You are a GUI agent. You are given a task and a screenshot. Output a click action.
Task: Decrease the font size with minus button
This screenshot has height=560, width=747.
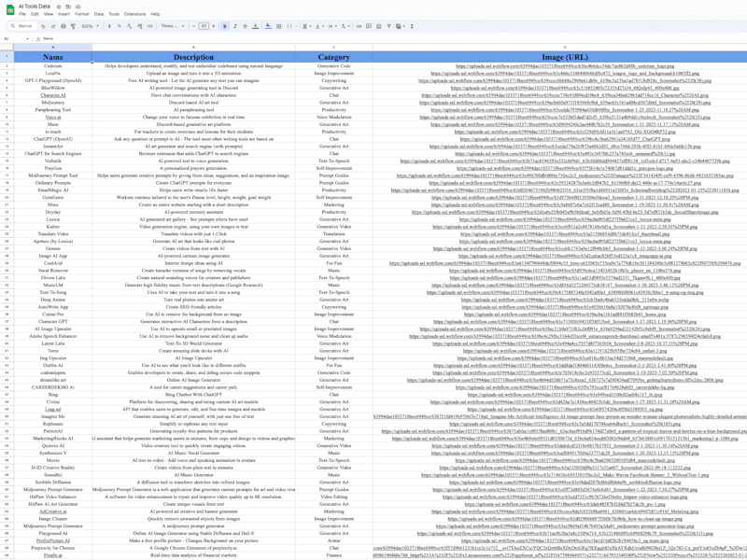tap(194, 26)
